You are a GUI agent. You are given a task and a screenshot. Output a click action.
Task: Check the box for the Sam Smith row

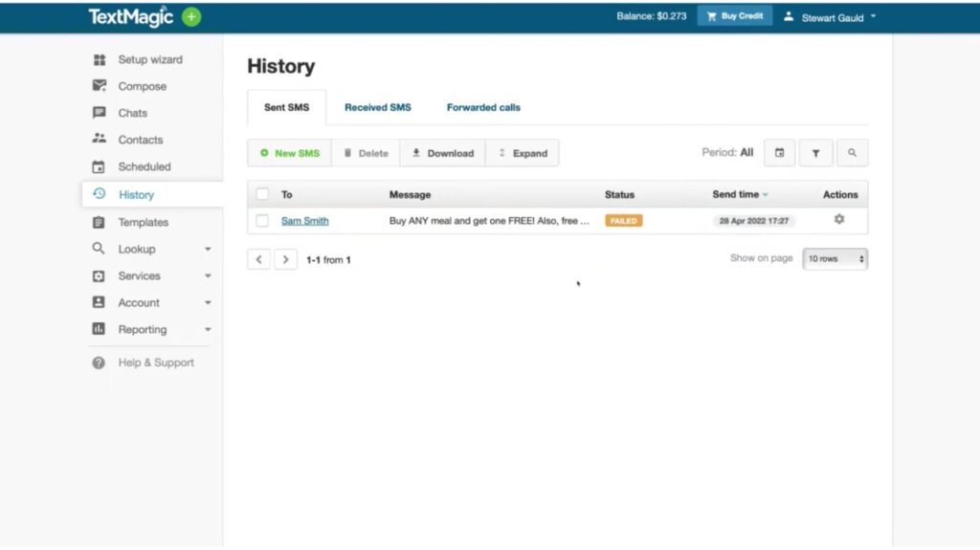[262, 221]
